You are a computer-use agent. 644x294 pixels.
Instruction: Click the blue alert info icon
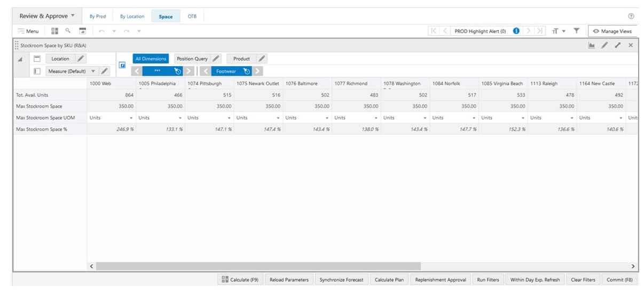[x=516, y=31]
